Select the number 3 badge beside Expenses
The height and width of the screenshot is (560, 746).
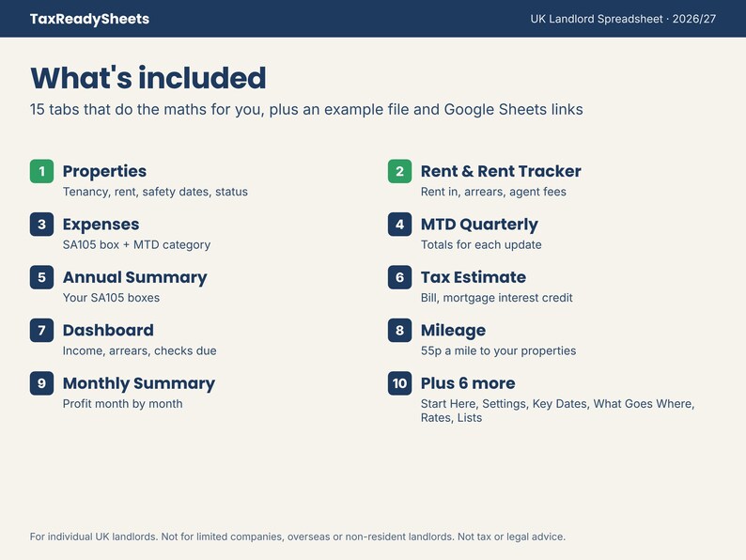(42, 225)
